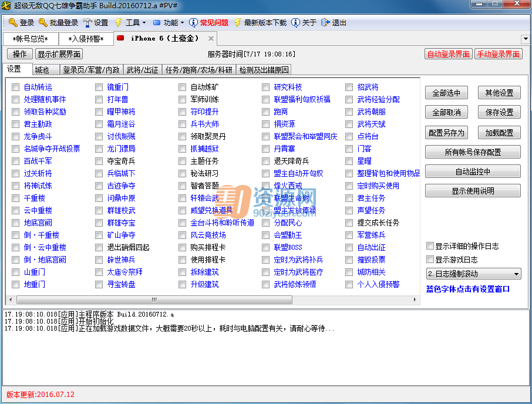Open 设置 hammer icon in toolbar

87,23
